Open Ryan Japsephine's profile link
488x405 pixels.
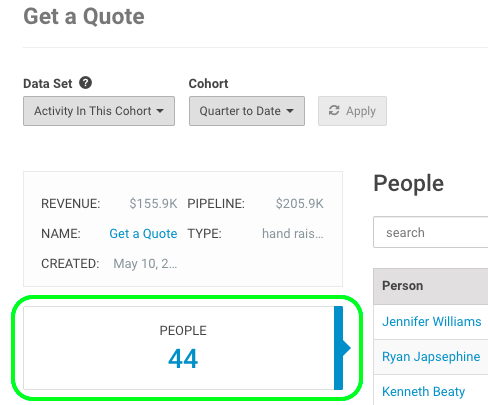(x=431, y=357)
